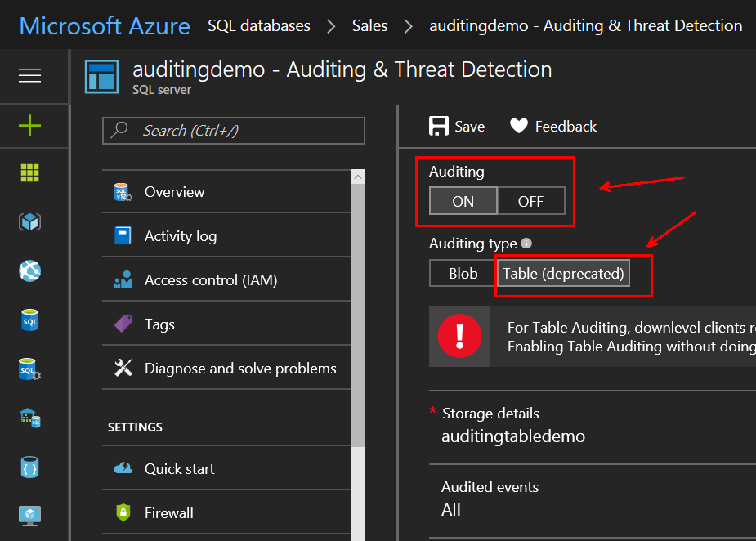
Task: Click SQL databases breadcrumb
Action: [x=259, y=25]
